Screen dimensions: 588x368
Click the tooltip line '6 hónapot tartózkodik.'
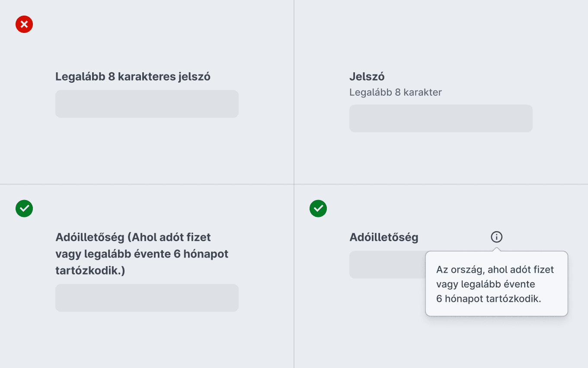pyautogui.click(x=489, y=299)
